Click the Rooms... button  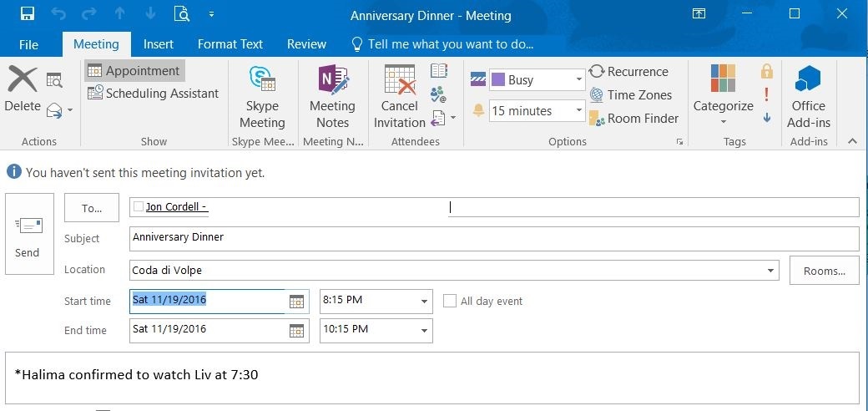[825, 271]
